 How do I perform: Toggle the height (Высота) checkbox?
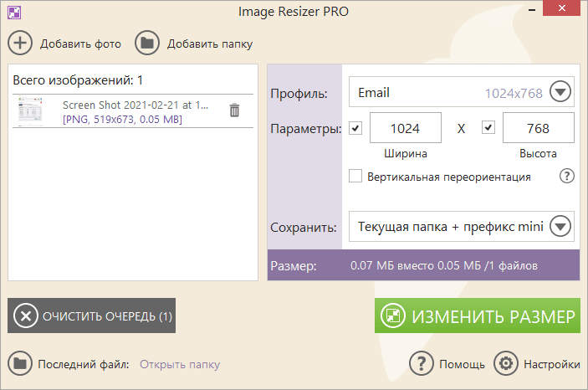(x=488, y=128)
